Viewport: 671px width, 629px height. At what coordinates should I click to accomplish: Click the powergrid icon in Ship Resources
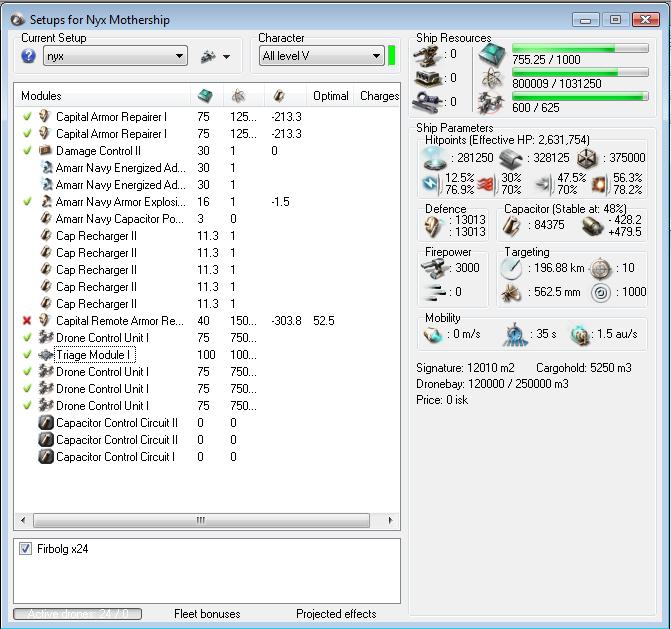coord(491,79)
